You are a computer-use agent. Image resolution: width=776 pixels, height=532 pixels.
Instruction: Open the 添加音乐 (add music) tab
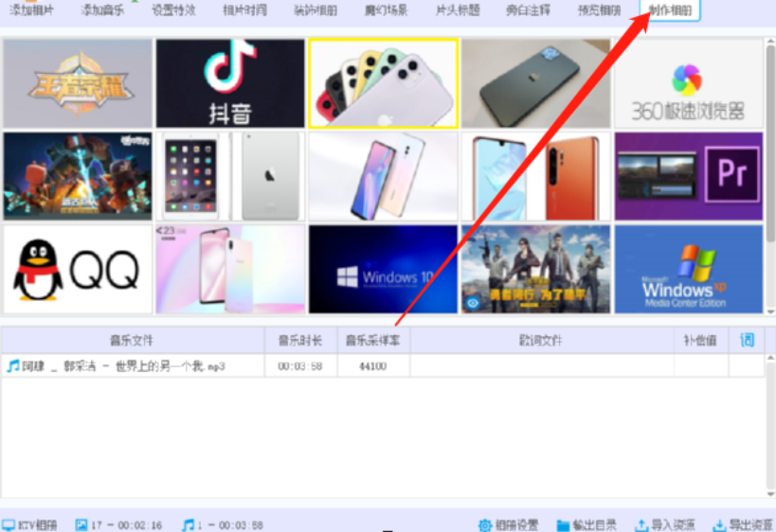102,9
